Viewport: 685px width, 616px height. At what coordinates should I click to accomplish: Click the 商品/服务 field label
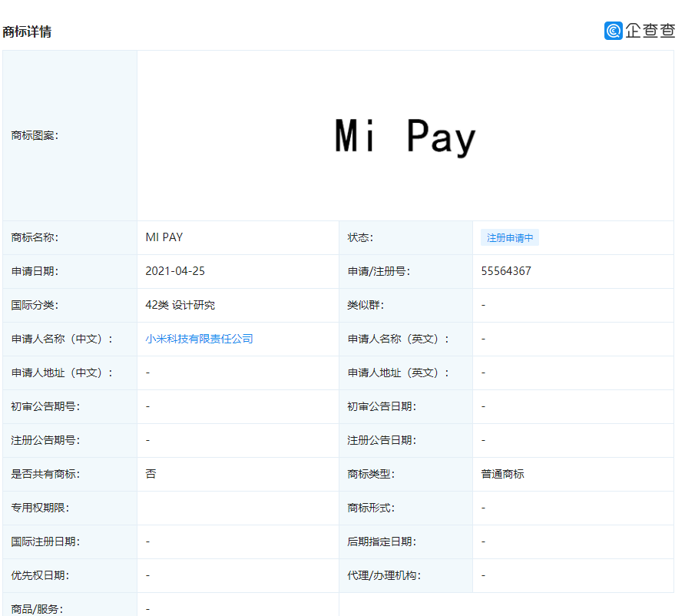(x=37, y=607)
